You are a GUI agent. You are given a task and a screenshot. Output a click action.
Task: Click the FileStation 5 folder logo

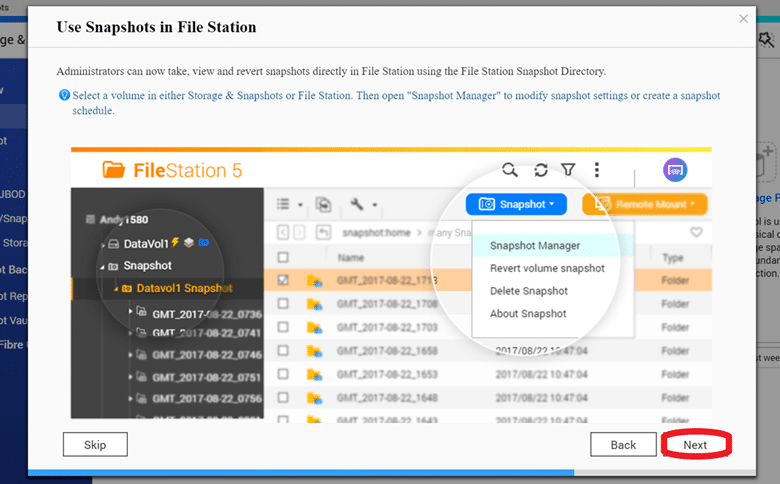(113, 170)
